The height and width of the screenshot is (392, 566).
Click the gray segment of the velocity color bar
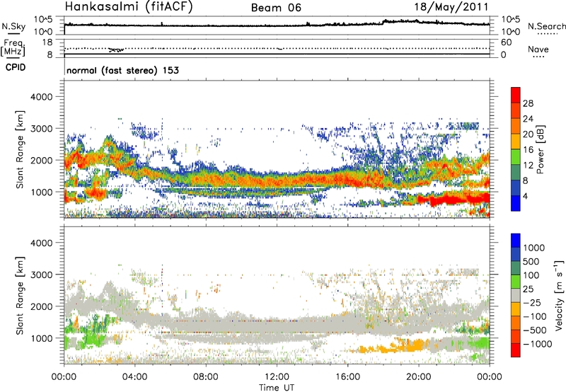coord(516,295)
